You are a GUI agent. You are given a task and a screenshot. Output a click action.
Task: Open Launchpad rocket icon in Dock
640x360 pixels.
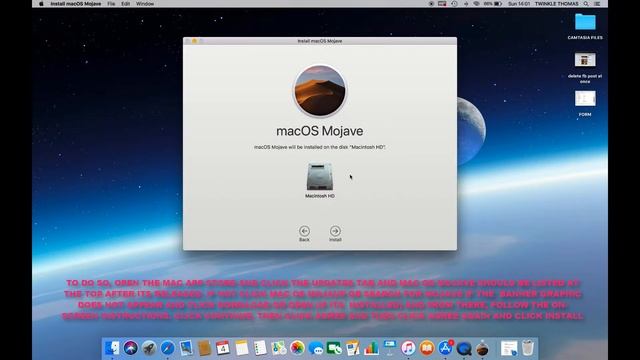click(149, 348)
